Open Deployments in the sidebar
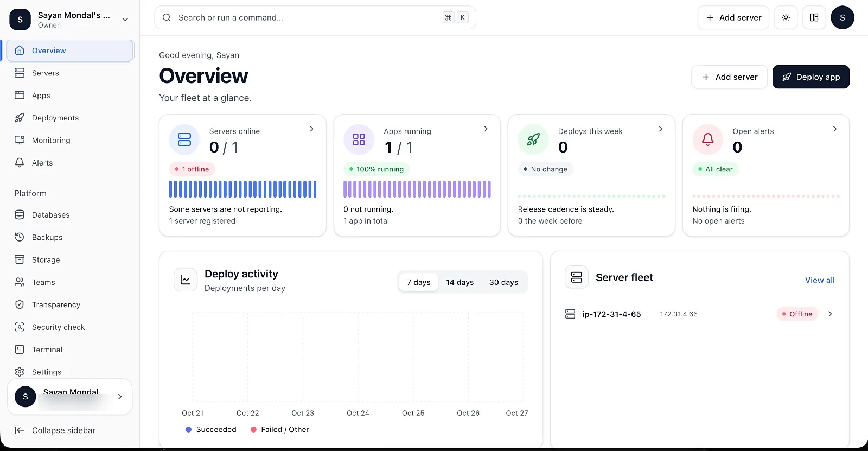 pos(69,118)
